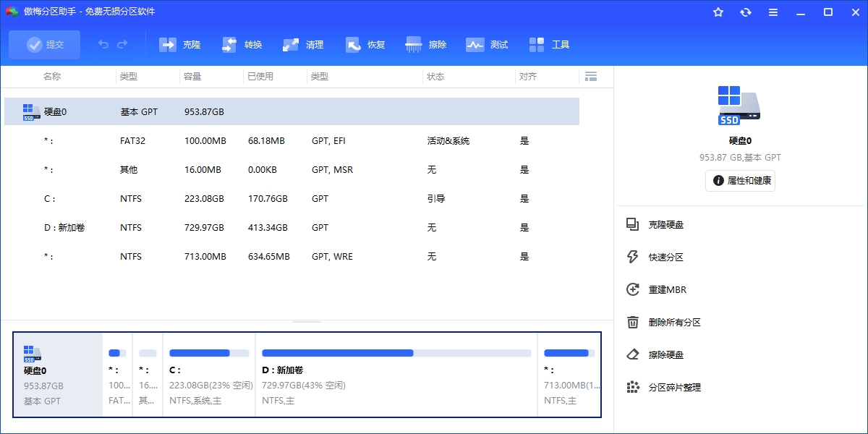Select 克隆硬盘 in the side panel
The image size is (868, 434).
click(665, 225)
